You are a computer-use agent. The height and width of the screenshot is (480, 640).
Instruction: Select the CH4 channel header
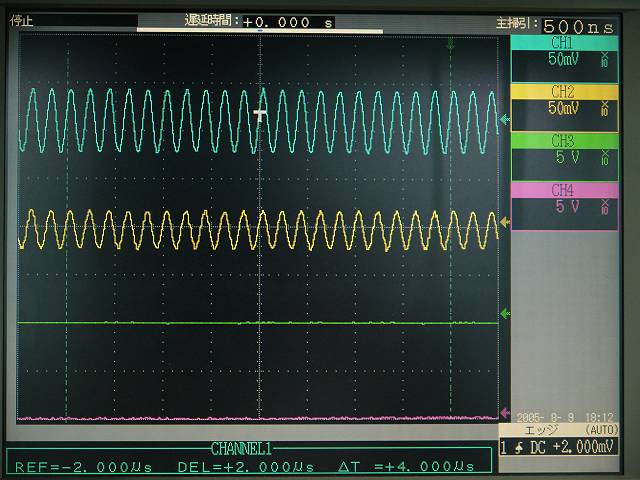coord(562,190)
